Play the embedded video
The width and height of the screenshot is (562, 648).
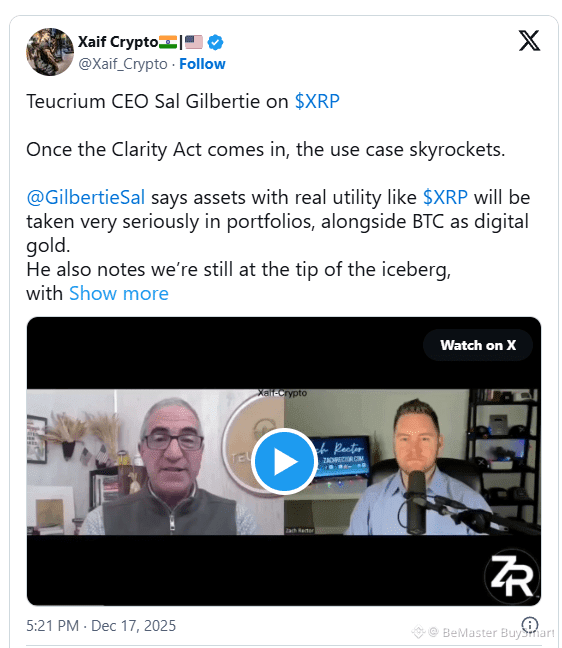click(284, 461)
